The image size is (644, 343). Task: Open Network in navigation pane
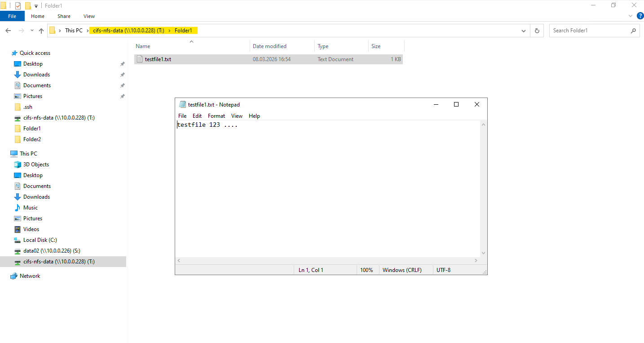30,276
